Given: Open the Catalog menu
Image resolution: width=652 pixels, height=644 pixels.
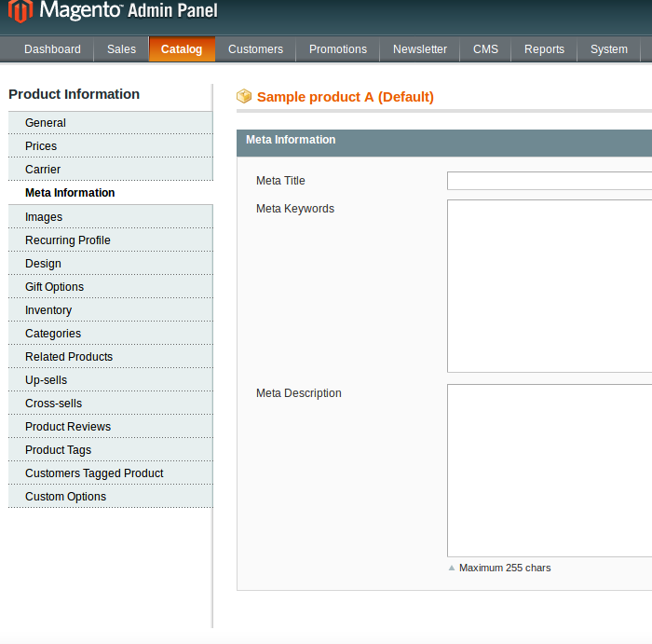Looking at the screenshot, I should click(x=182, y=49).
